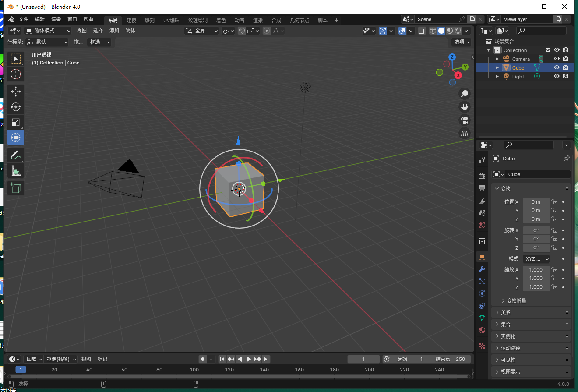578x392 pixels.
Task: Open the Particles properties tab
Action: [482, 281]
